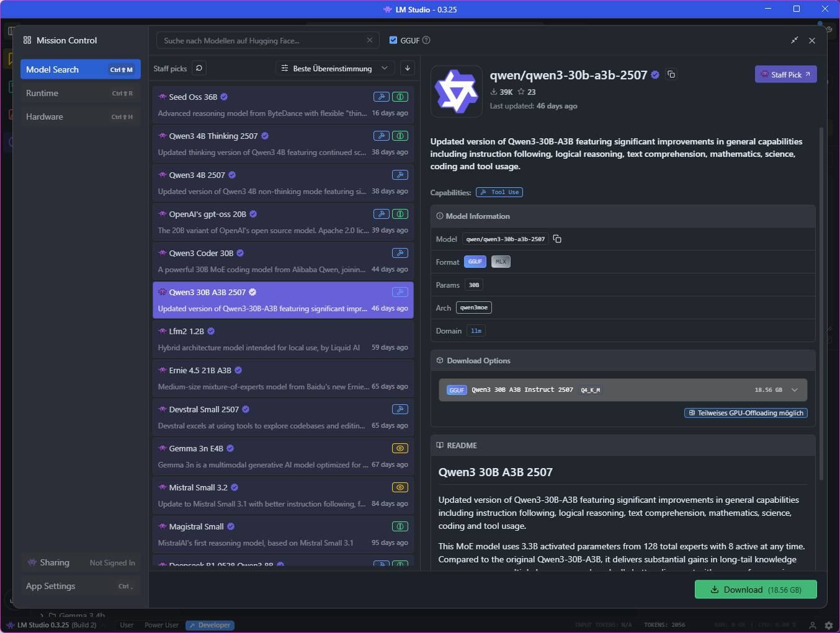Click the vision capability eye badge on Gemma 3n E4B

[400, 448]
